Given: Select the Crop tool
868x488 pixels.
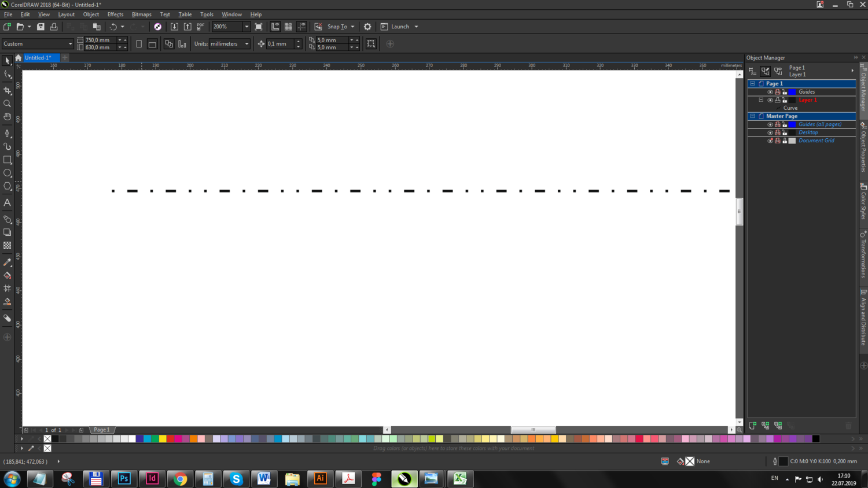Looking at the screenshot, I should click(x=8, y=90).
